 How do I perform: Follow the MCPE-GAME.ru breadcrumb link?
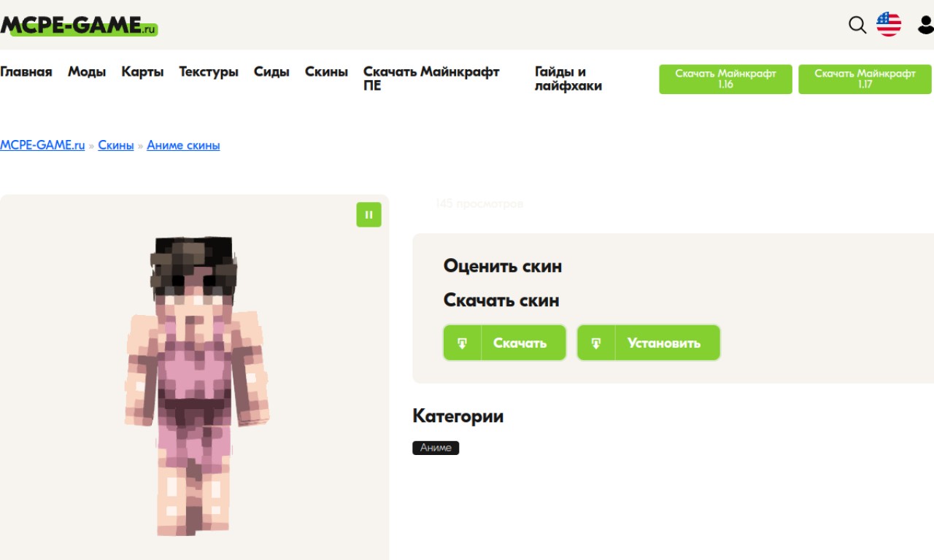(x=42, y=145)
